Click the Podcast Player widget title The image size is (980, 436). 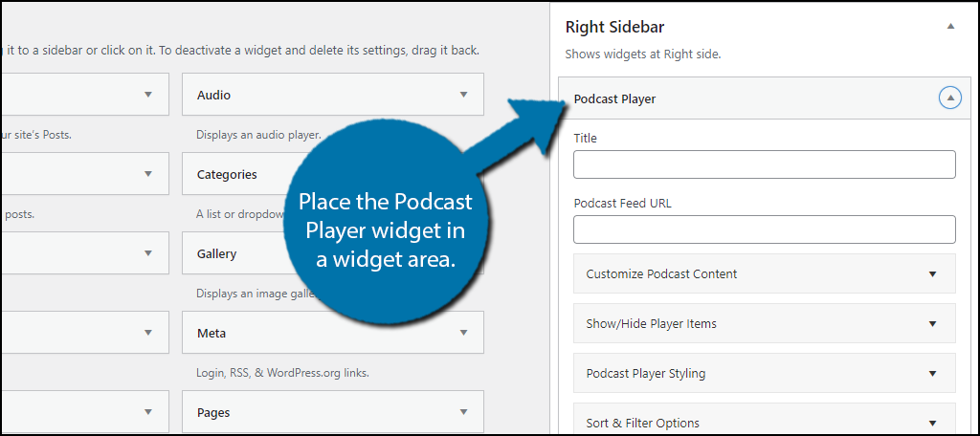point(614,98)
